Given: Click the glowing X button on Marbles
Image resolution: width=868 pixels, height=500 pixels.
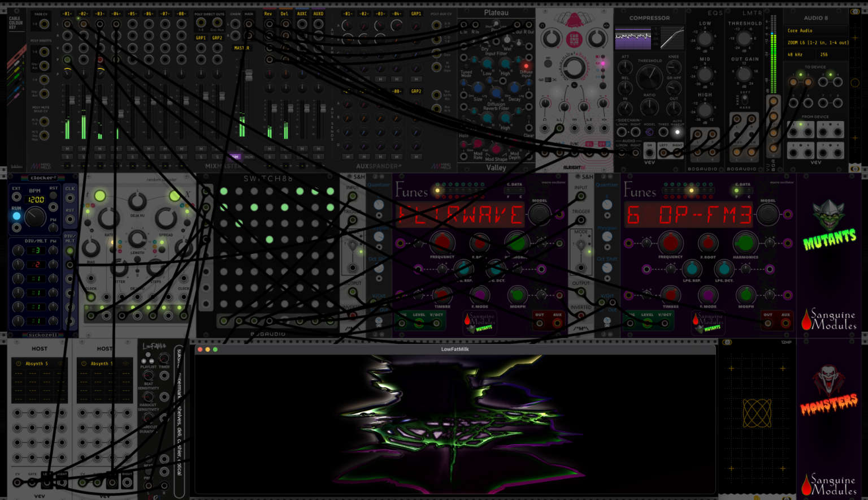Looking at the screenshot, I should [175, 196].
